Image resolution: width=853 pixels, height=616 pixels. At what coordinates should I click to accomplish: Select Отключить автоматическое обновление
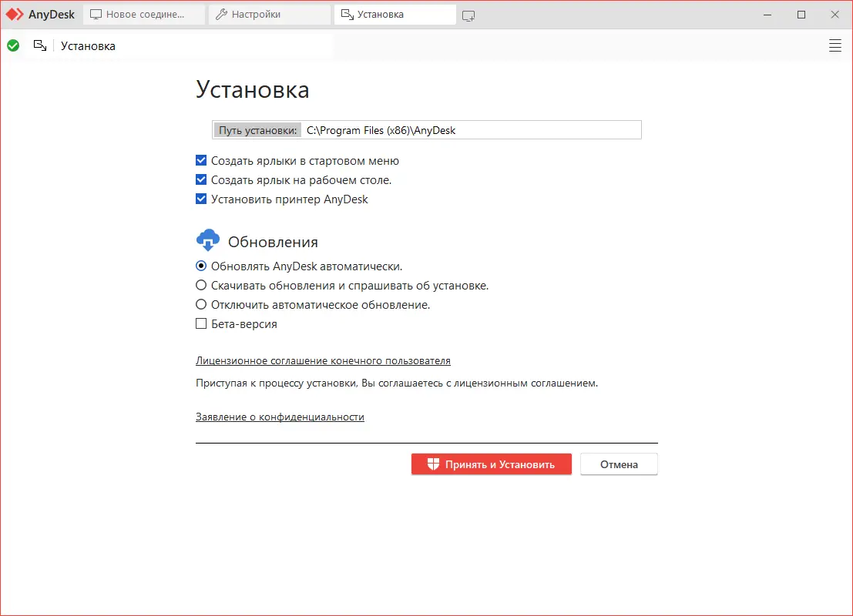201,304
